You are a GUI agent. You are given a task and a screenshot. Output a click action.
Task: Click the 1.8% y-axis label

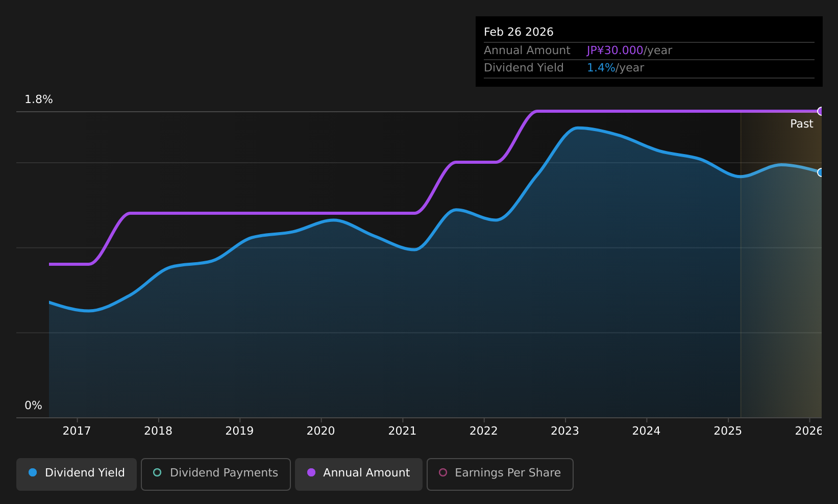[x=39, y=99]
